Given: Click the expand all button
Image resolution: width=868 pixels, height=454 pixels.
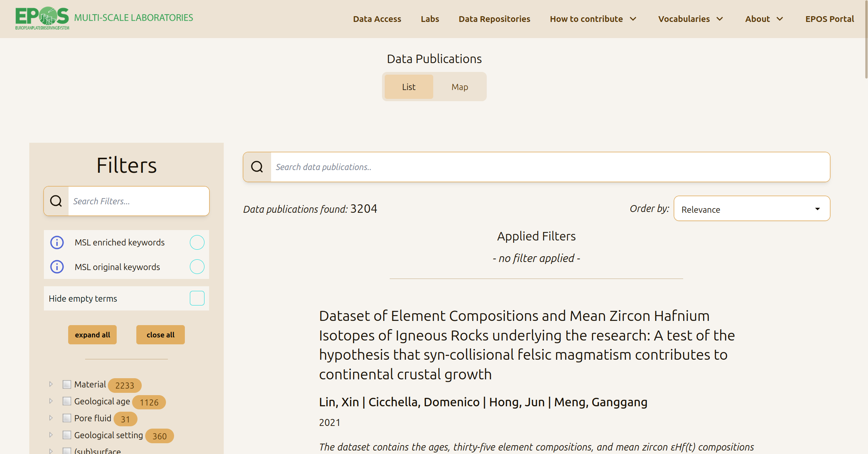Looking at the screenshot, I should (92, 335).
